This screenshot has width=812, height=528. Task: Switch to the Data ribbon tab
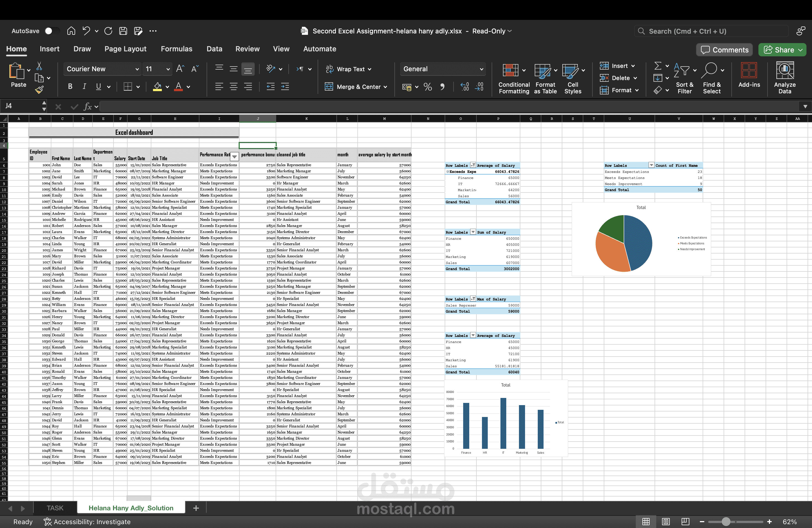click(x=214, y=49)
